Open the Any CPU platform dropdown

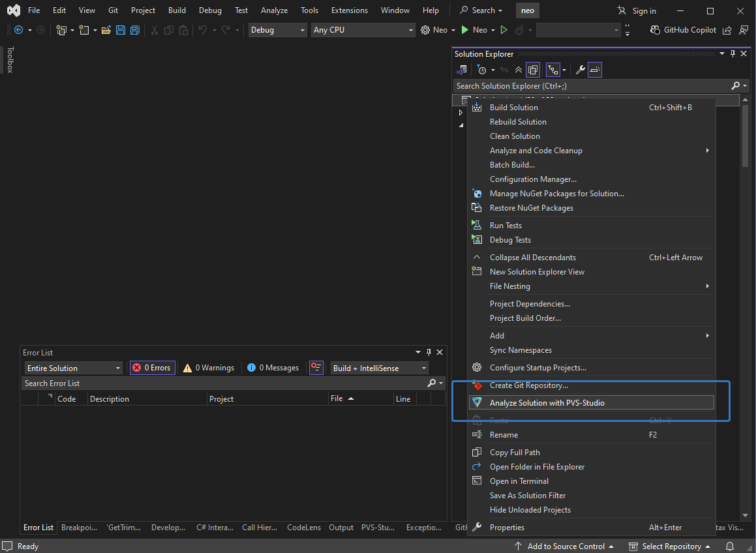click(x=363, y=30)
